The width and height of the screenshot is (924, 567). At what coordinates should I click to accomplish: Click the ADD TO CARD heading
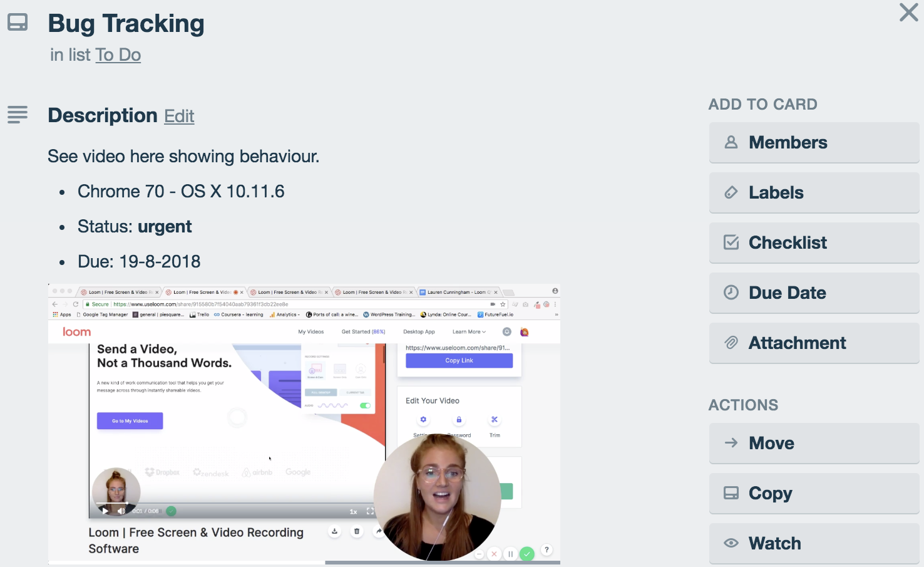(x=762, y=105)
